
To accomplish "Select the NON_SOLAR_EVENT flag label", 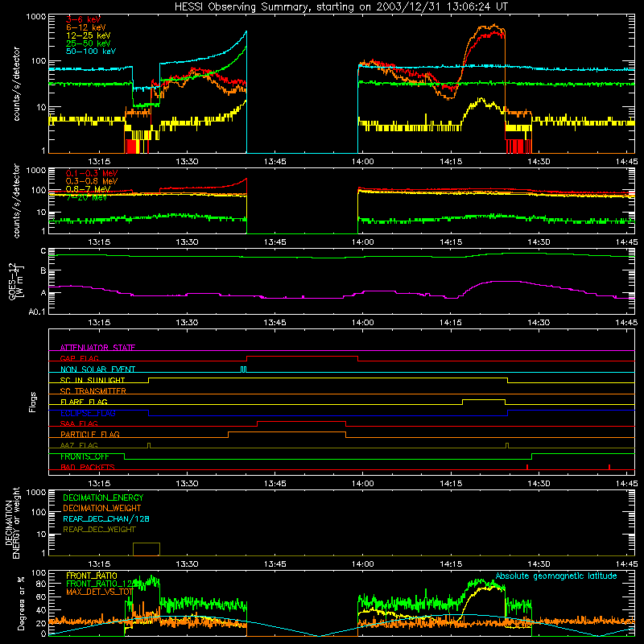I will [97, 369].
